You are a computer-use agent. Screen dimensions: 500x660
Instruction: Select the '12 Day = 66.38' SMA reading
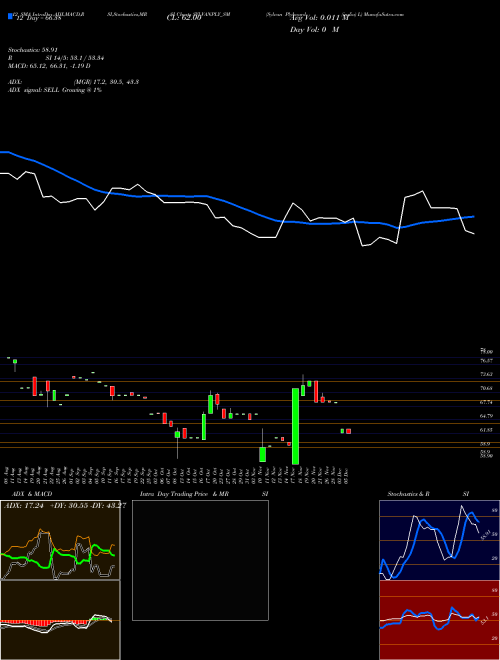point(37,18)
